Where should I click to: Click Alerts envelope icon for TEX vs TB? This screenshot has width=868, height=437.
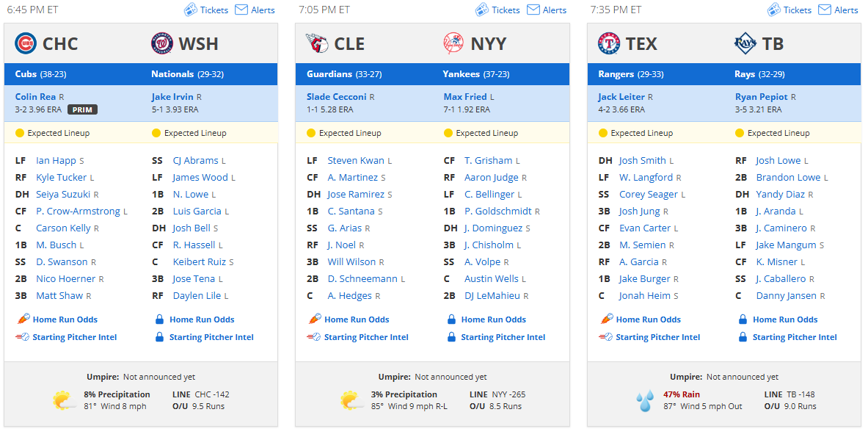(x=825, y=10)
